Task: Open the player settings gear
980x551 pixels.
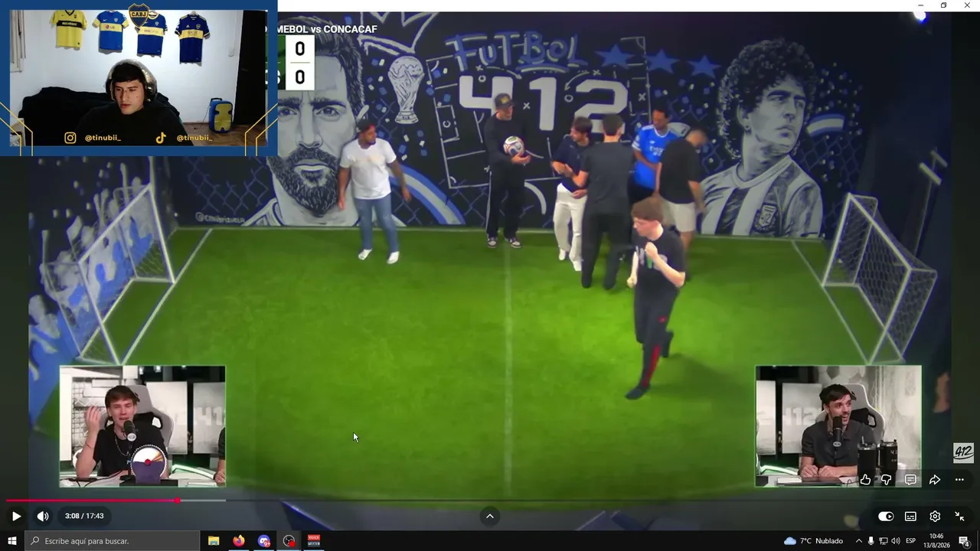Action: 935,516
